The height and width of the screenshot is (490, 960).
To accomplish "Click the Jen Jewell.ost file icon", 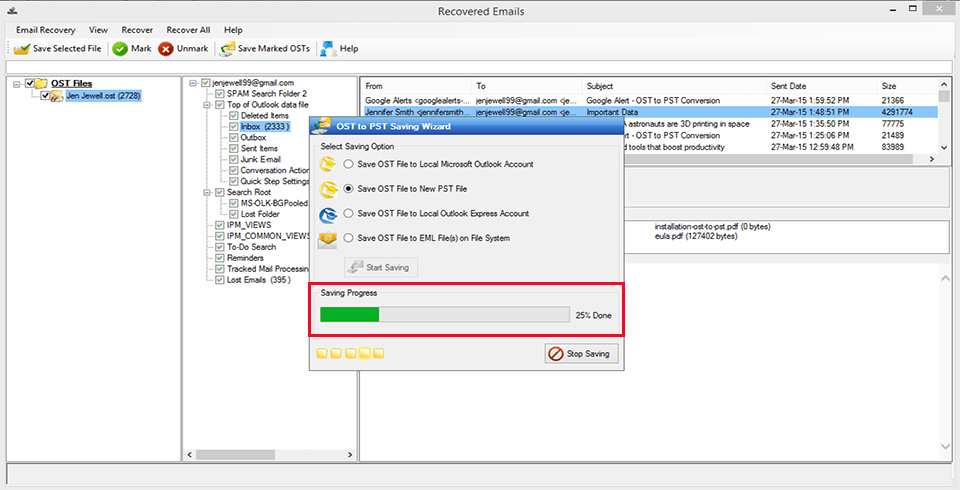I will tap(57, 96).
